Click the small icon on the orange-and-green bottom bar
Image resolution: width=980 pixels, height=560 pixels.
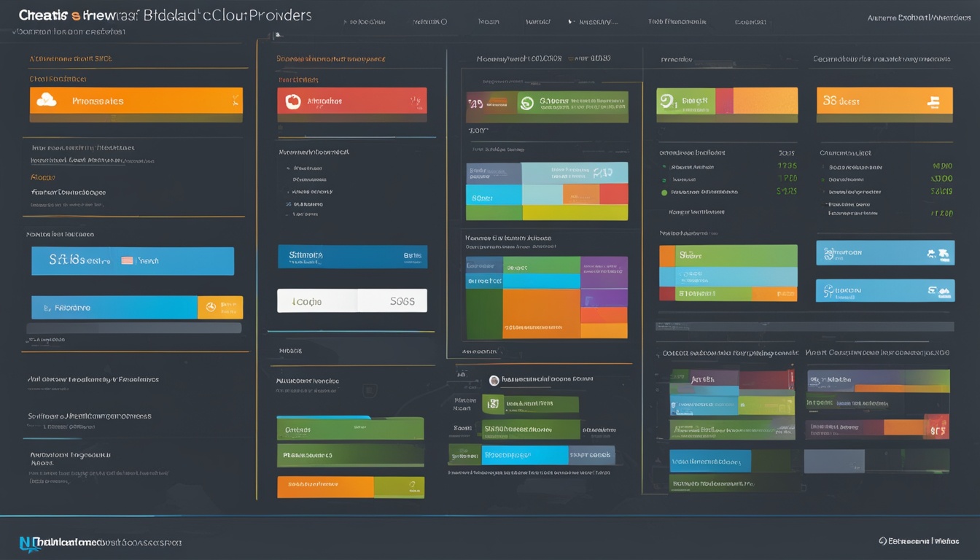pyautogui.click(x=413, y=483)
